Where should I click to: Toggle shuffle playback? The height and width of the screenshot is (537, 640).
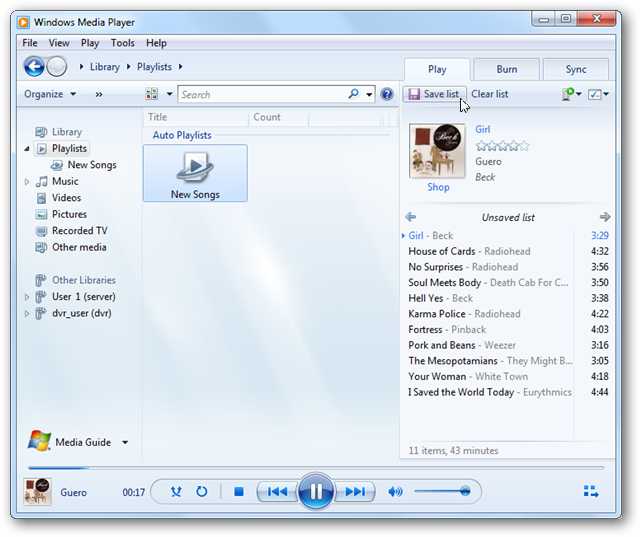point(176,491)
